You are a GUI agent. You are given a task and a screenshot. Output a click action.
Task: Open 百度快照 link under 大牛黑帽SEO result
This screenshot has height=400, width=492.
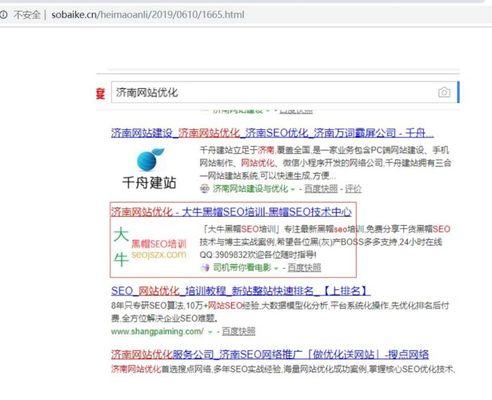coord(304,267)
